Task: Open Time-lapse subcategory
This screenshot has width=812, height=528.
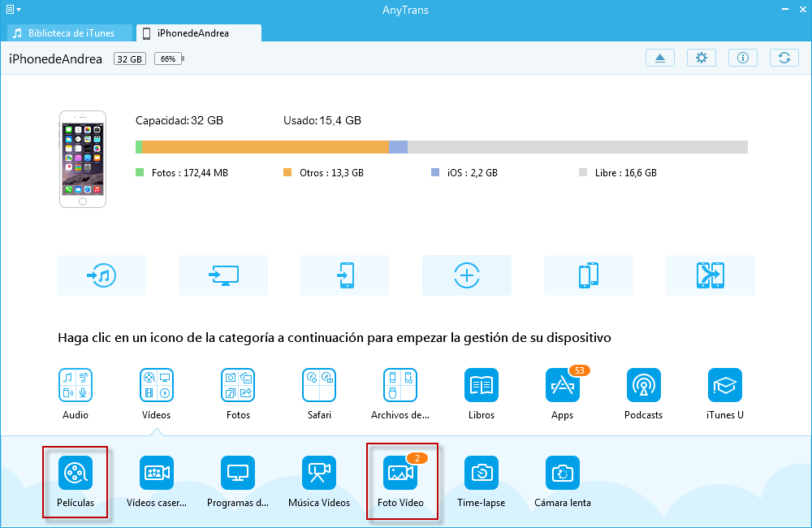Action: (x=482, y=482)
